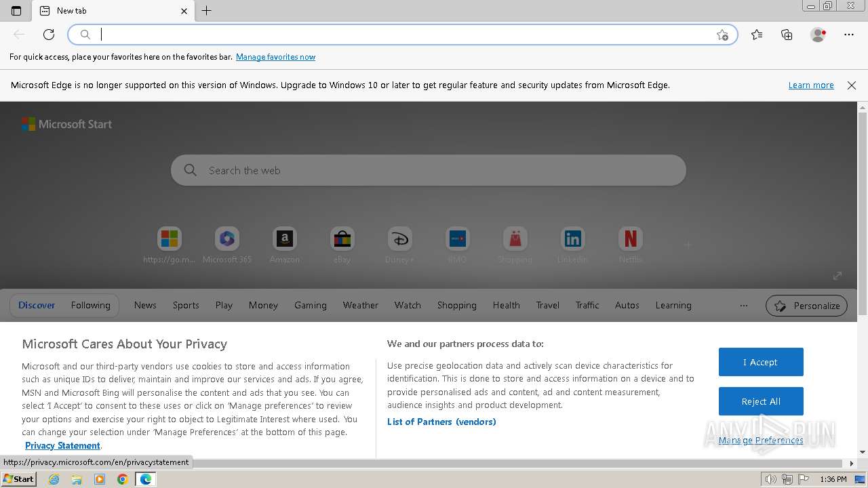Open the Play category

(x=224, y=305)
